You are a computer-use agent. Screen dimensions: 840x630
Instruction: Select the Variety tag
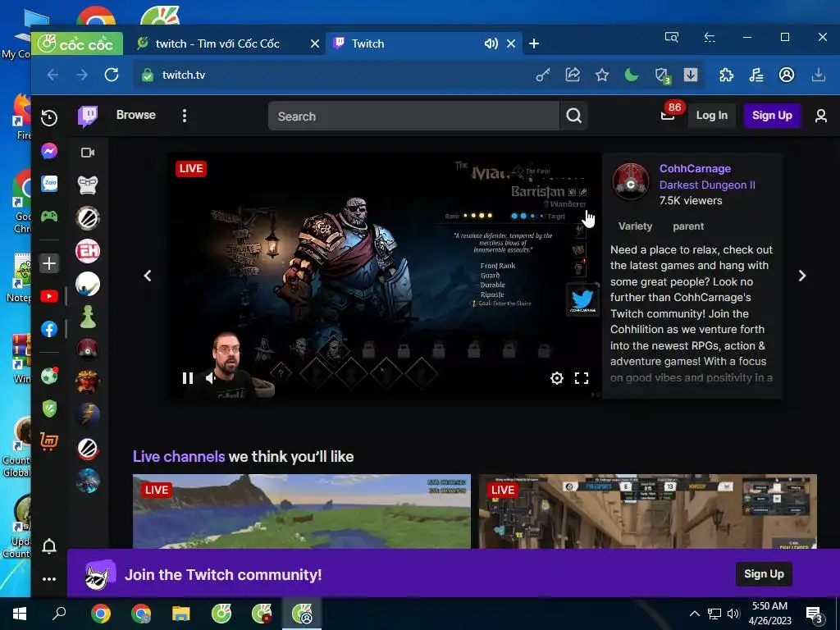(x=636, y=226)
